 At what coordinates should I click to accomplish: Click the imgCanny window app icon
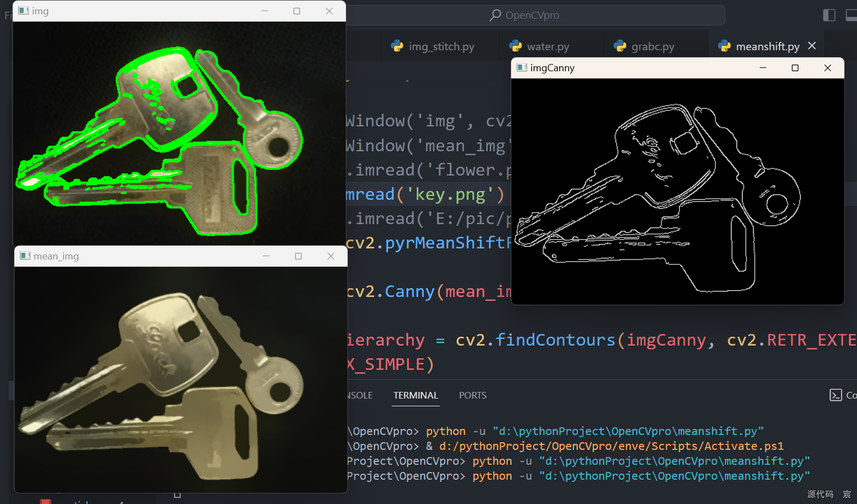[x=522, y=67]
